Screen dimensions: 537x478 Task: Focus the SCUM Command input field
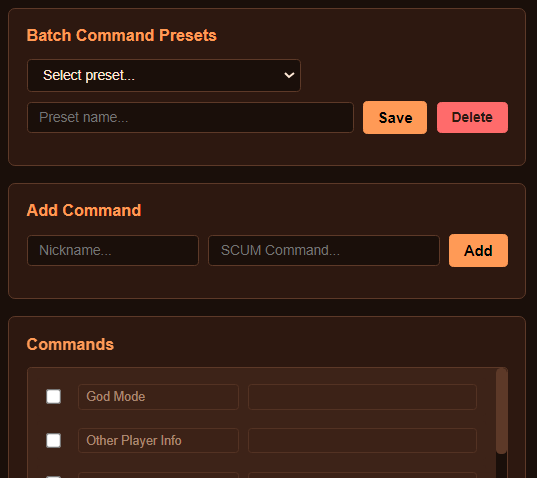(x=324, y=250)
